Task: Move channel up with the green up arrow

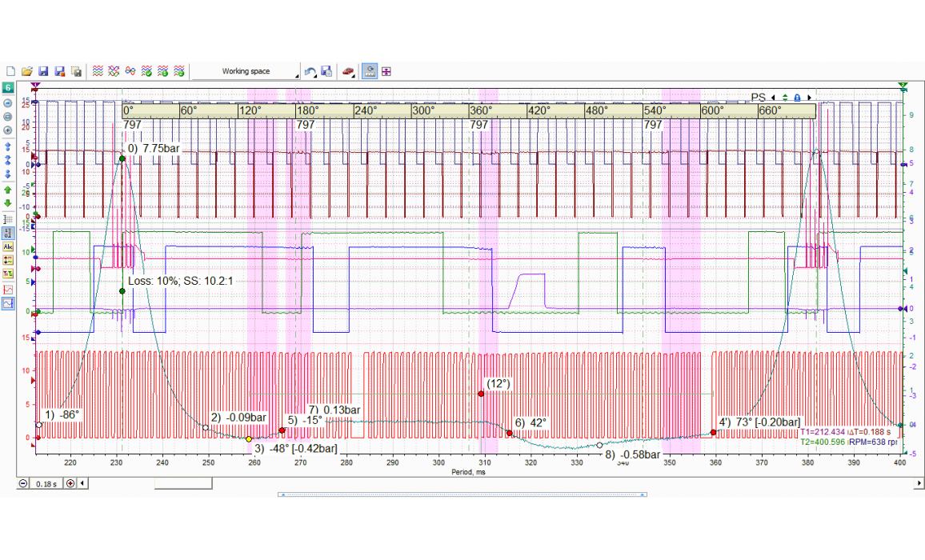Action: pos(8,190)
